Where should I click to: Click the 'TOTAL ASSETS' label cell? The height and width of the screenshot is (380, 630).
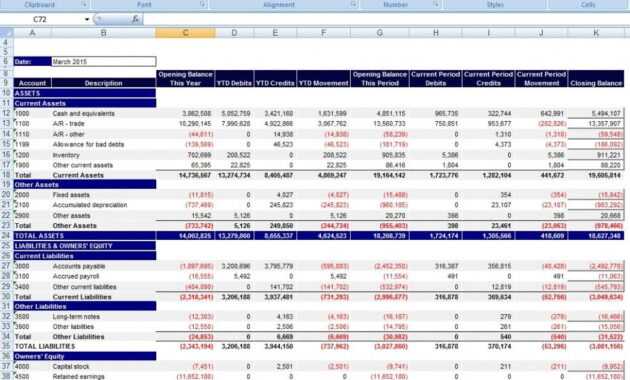[x=84, y=236]
